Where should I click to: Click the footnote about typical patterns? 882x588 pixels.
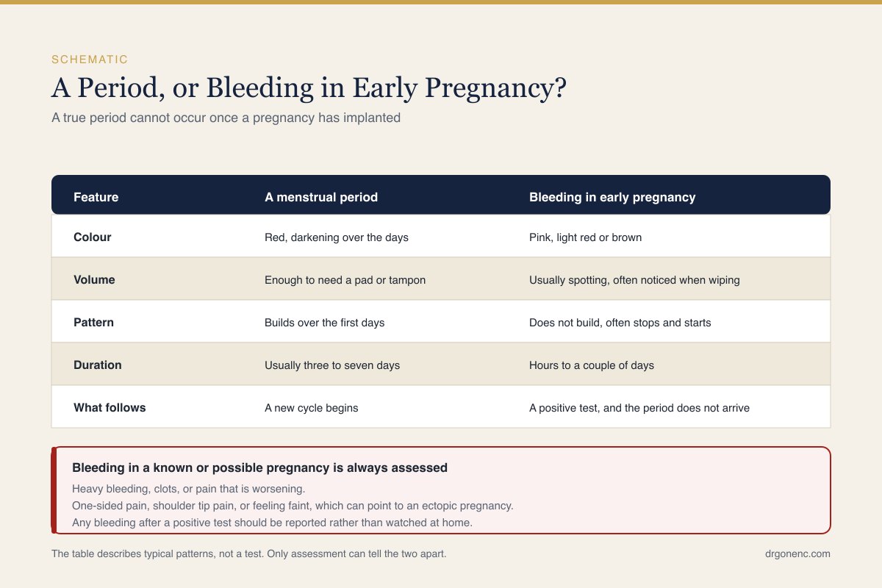[248, 553]
